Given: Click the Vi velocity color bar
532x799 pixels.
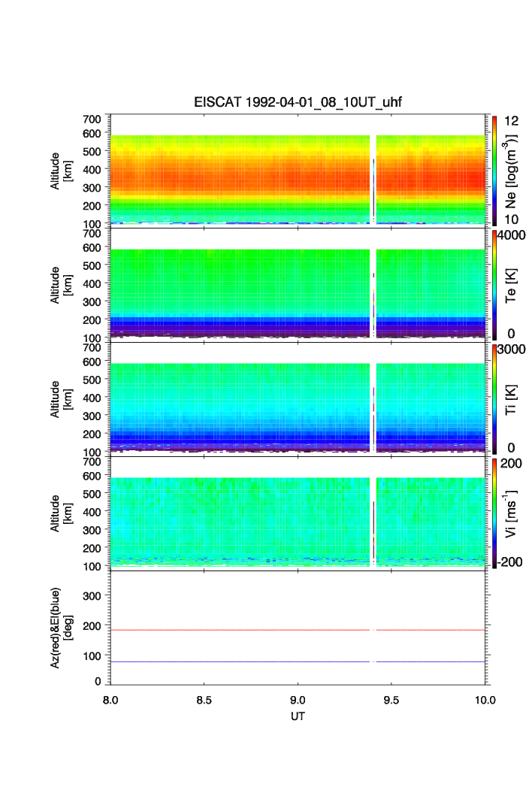Looking at the screenshot, I should 494,513.
